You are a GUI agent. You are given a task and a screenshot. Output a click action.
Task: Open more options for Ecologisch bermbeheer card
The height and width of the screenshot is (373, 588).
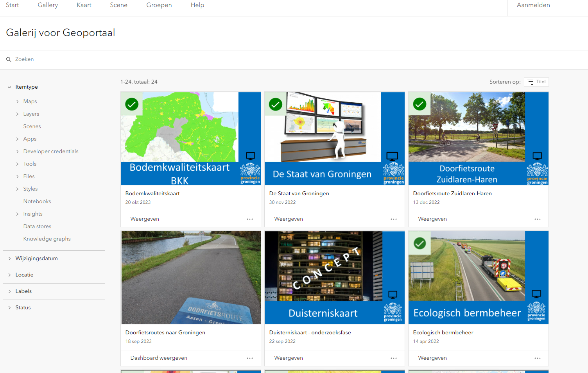click(538, 358)
